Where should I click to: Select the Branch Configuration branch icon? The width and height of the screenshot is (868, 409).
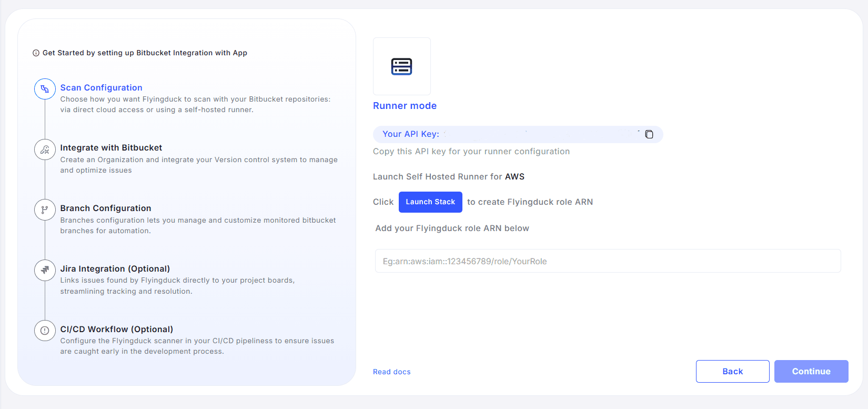(45, 210)
